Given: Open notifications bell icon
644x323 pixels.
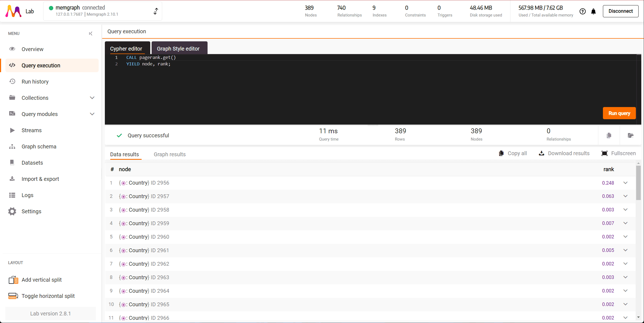Looking at the screenshot, I should (x=593, y=11).
